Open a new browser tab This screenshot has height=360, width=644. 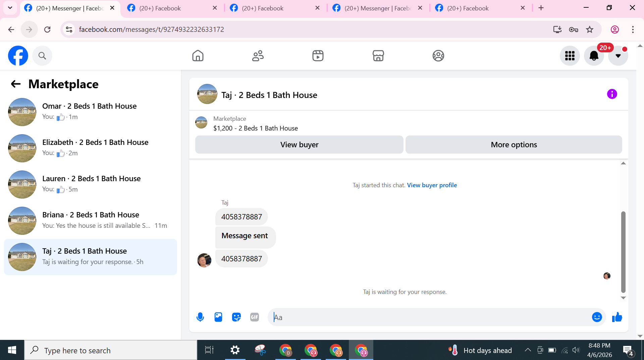[541, 8]
